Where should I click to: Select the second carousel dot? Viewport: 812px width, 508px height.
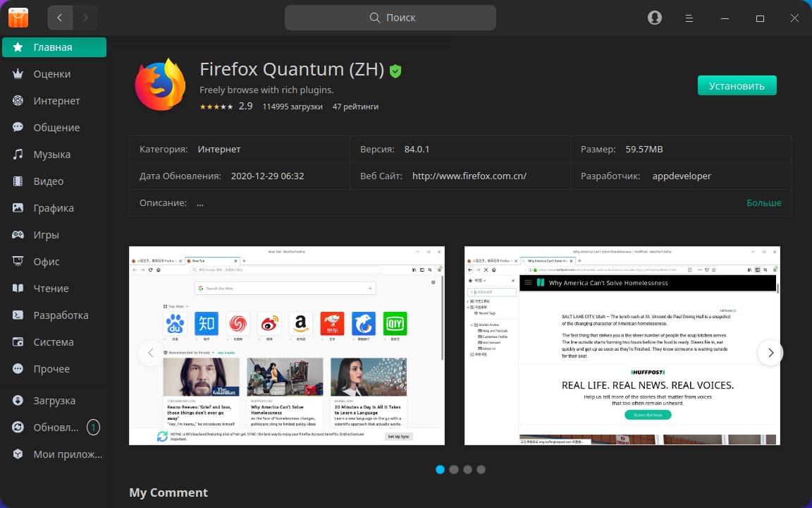(454, 470)
